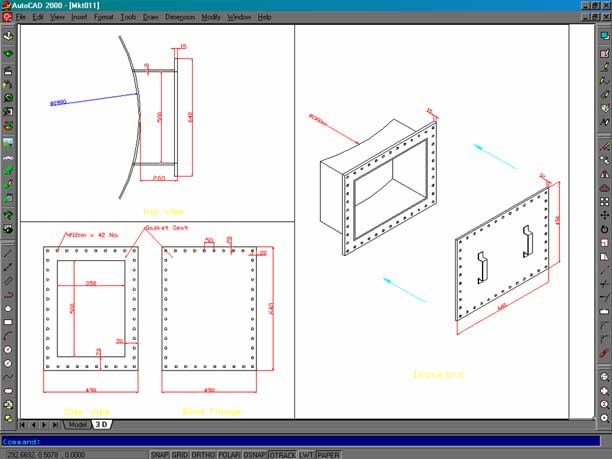Open the Draw menu
The height and width of the screenshot is (459, 612).
(x=151, y=17)
